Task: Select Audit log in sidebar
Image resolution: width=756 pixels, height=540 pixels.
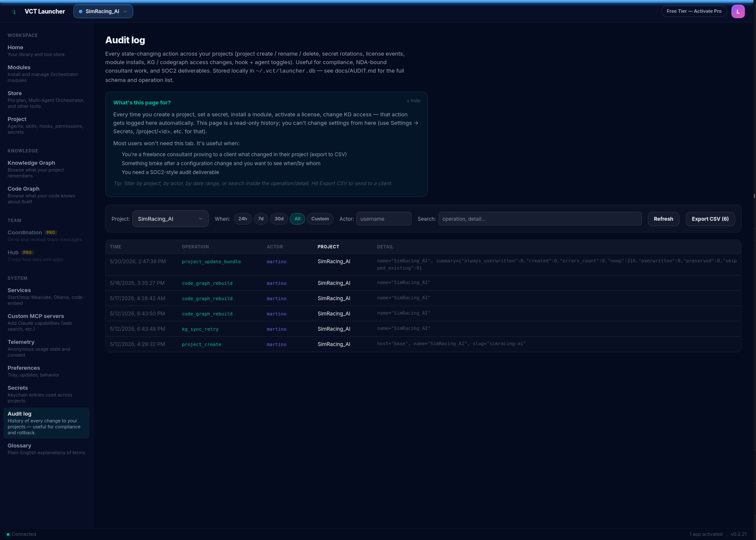Action: [x=46, y=423]
